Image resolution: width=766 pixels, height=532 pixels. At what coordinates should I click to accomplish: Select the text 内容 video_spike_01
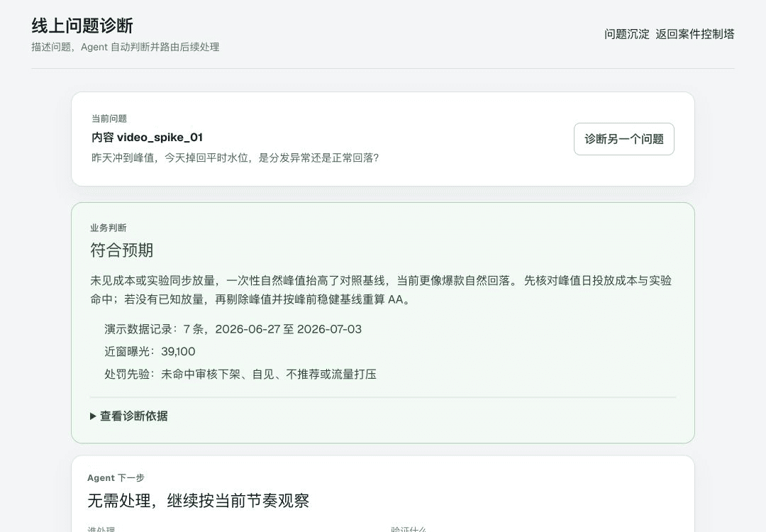click(147, 138)
